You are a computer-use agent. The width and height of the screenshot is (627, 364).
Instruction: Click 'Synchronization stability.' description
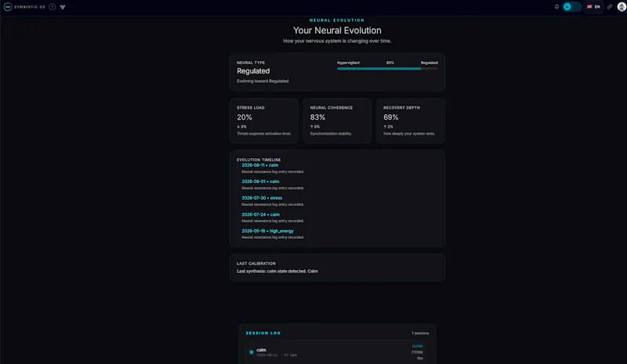(x=331, y=134)
